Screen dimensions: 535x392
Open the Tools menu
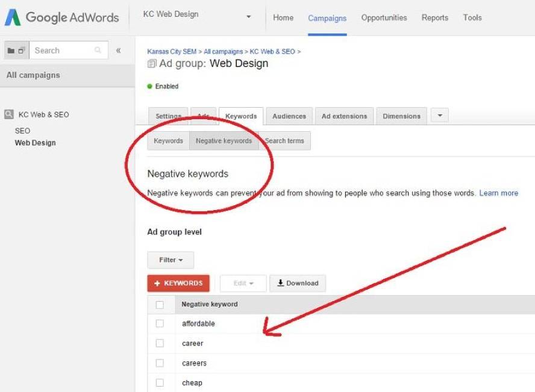[x=472, y=17]
